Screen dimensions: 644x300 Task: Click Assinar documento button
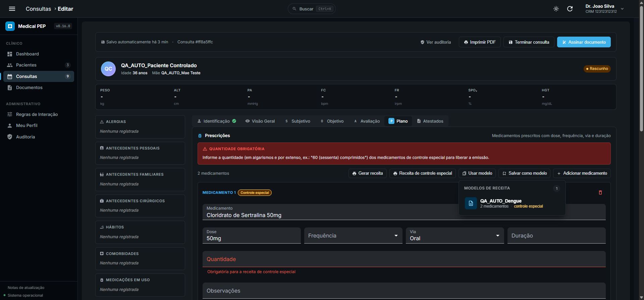[584, 42]
